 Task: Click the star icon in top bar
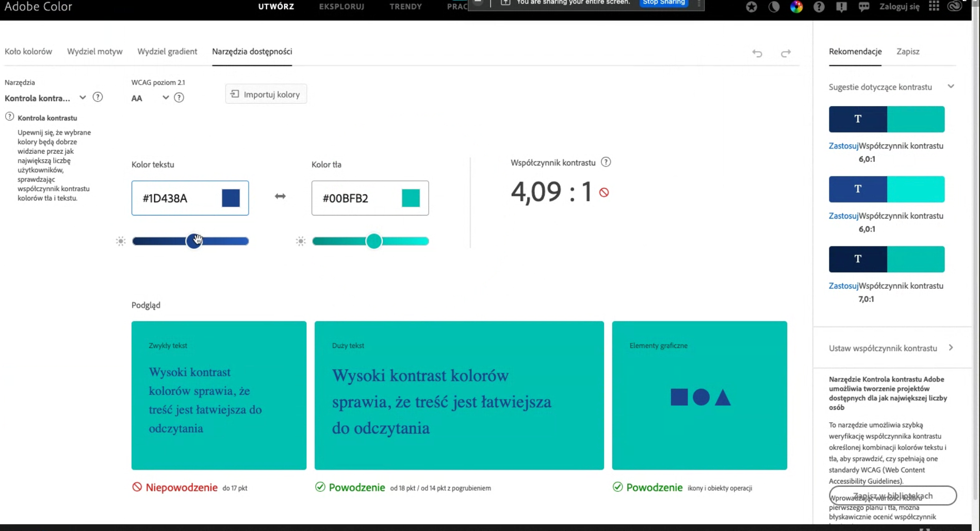tap(752, 7)
